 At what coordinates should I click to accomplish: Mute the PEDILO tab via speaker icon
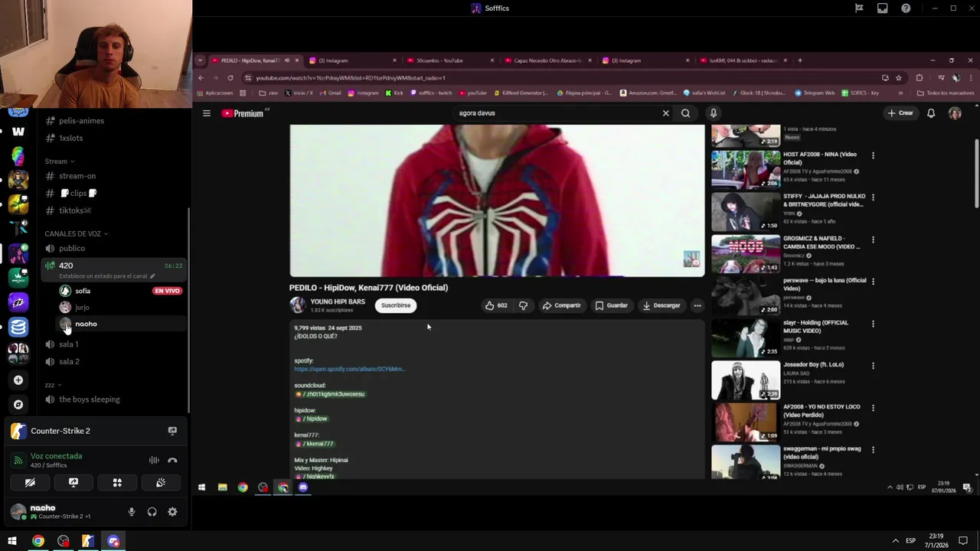(x=287, y=60)
